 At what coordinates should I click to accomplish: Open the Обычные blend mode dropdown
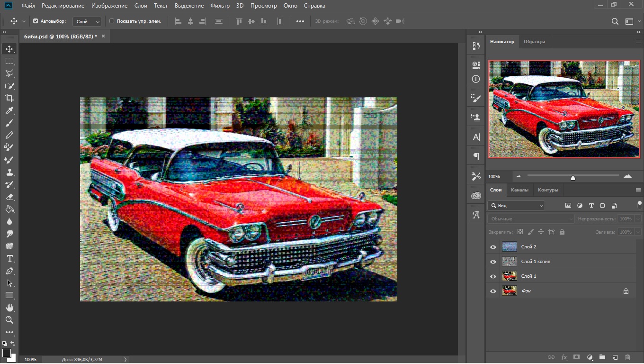[531, 219]
